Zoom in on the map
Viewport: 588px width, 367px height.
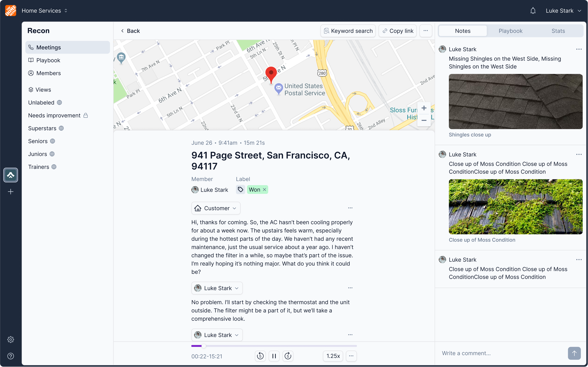pos(424,108)
